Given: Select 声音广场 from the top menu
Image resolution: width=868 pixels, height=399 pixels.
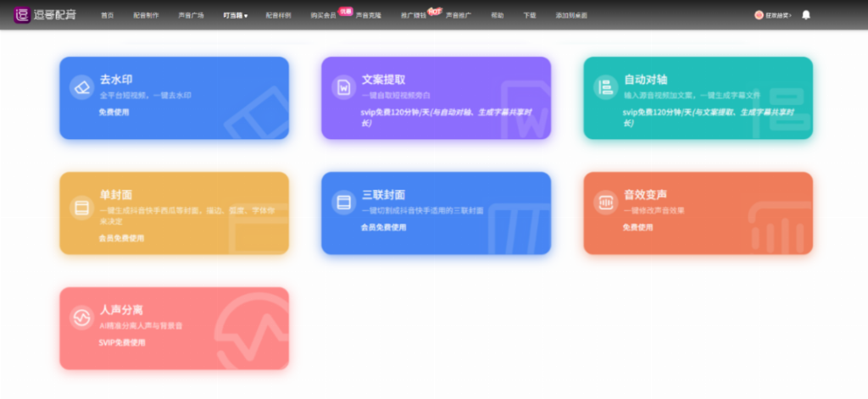Looking at the screenshot, I should tap(191, 16).
